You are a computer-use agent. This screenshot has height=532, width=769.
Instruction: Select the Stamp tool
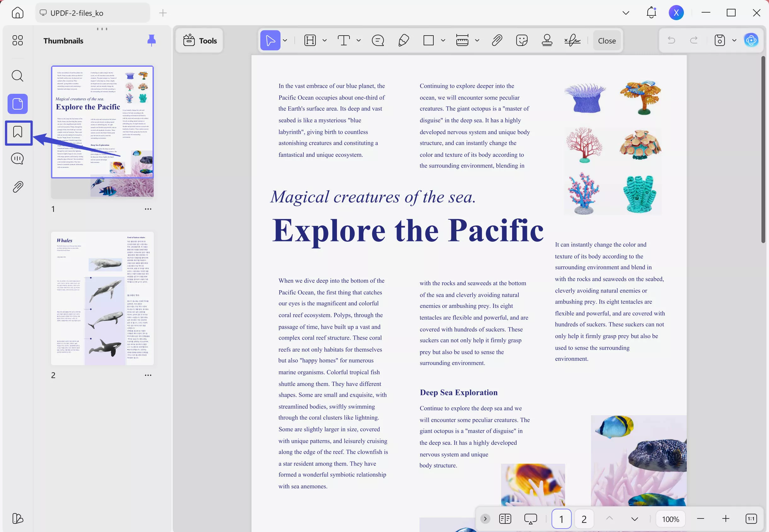547,41
